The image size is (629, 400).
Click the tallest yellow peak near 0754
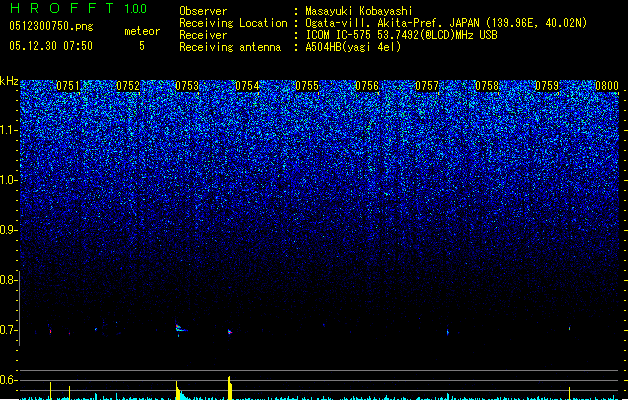[x=229, y=388]
